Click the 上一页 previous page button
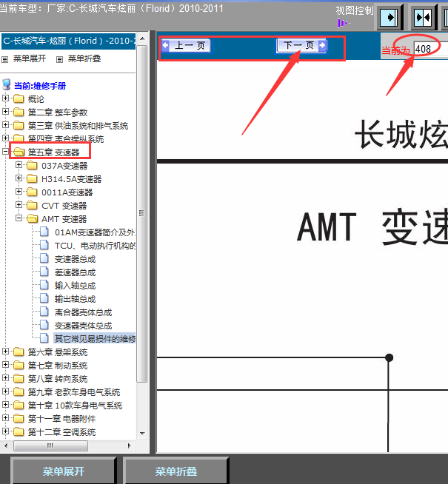This screenshot has height=484, width=448. tap(186, 46)
